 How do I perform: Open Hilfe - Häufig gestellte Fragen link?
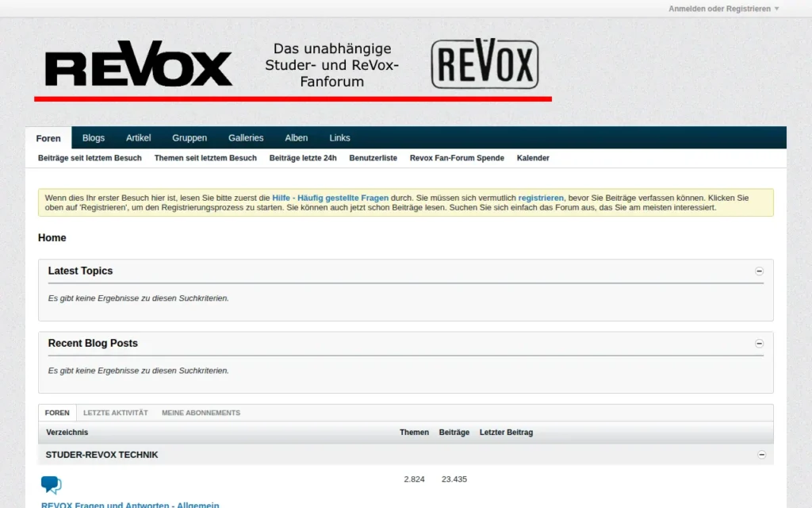pos(331,198)
